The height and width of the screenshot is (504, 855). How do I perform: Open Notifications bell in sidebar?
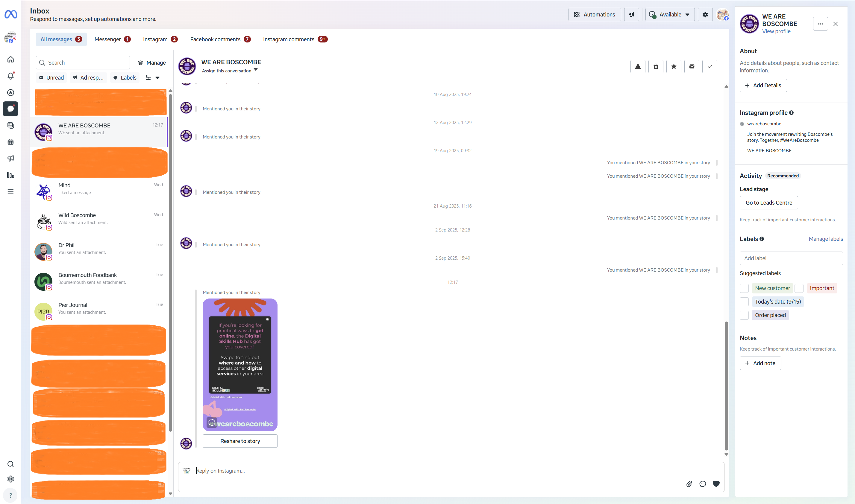click(10, 76)
